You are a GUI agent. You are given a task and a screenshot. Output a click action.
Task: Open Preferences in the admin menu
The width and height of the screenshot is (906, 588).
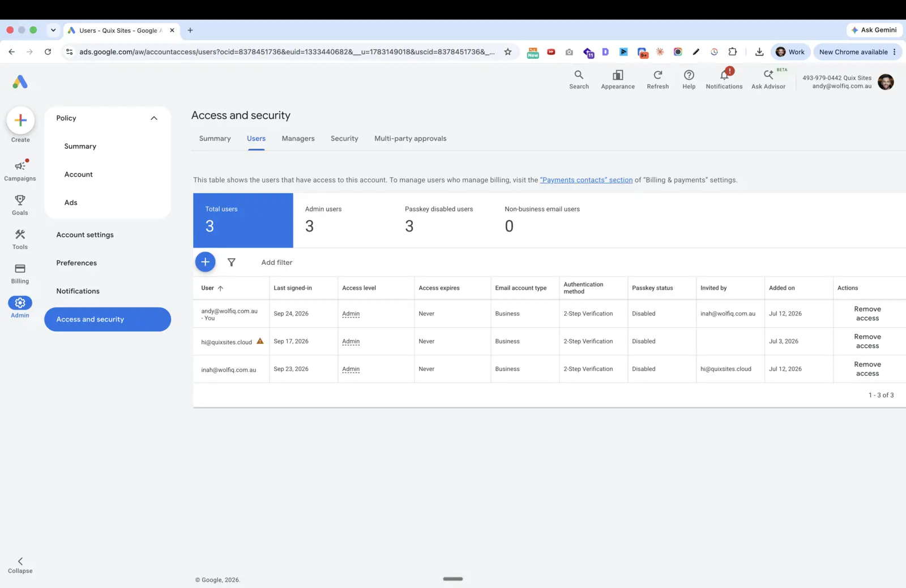[76, 263]
